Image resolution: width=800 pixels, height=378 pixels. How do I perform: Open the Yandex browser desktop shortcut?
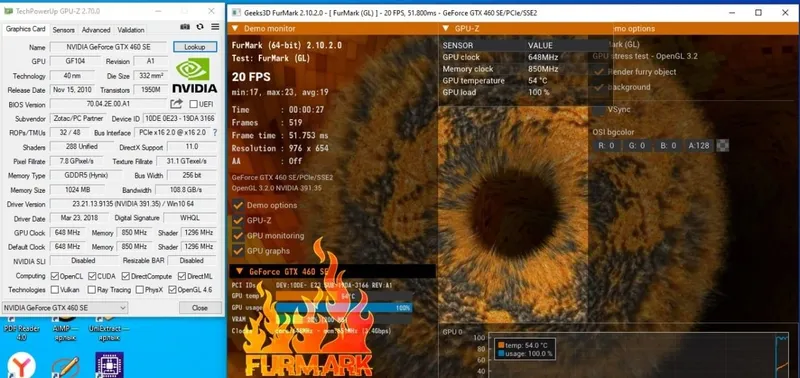pos(20,366)
